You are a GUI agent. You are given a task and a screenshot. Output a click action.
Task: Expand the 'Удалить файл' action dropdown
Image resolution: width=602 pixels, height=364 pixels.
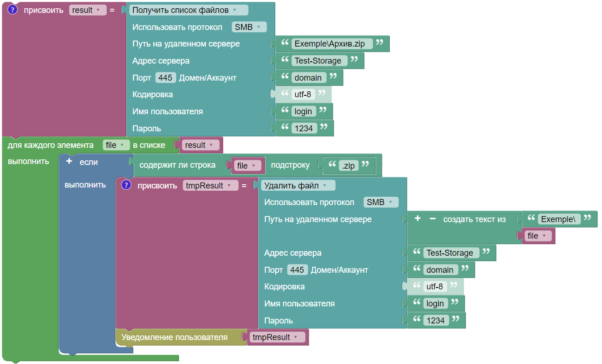[x=298, y=186]
